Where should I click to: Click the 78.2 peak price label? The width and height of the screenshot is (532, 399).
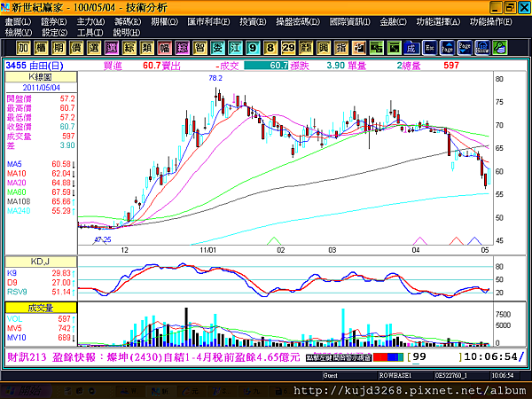(215, 78)
